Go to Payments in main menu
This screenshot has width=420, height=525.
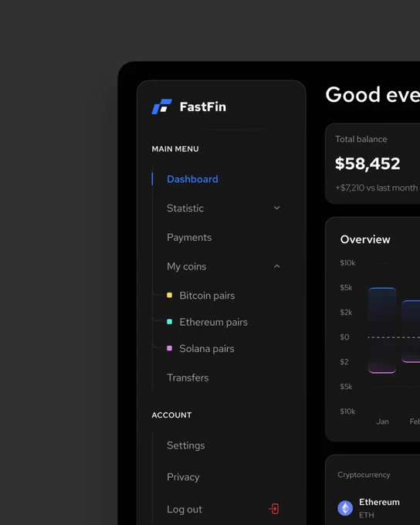click(x=189, y=237)
